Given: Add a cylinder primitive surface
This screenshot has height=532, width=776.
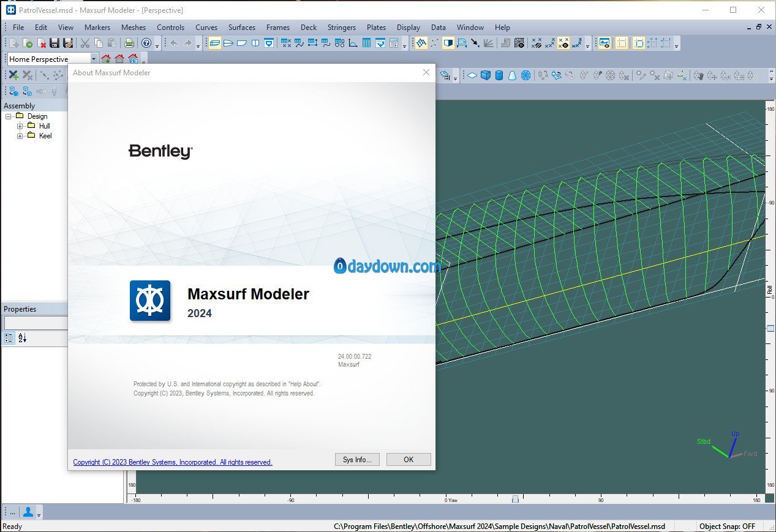Looking at the screenshot, I should click(499, 75).
